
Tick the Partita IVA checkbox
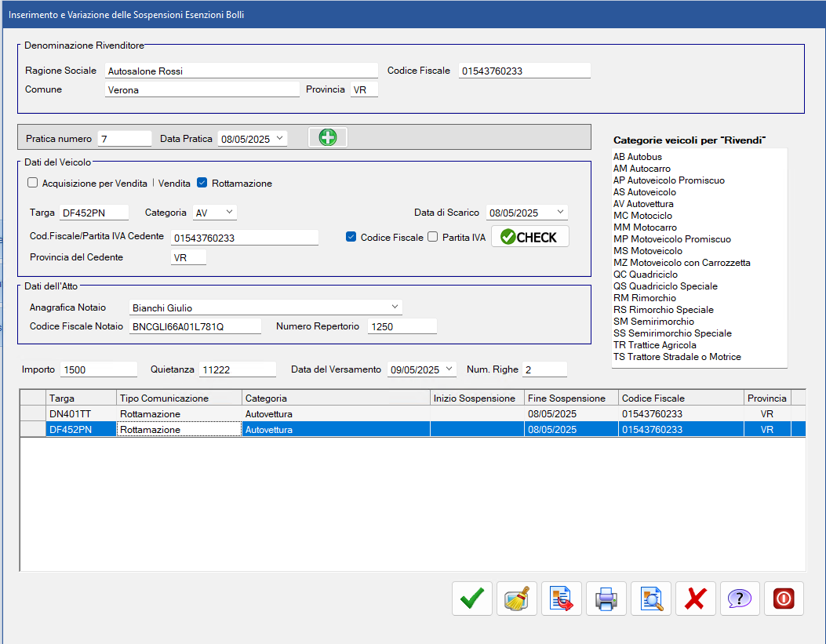tap(432, 238)
